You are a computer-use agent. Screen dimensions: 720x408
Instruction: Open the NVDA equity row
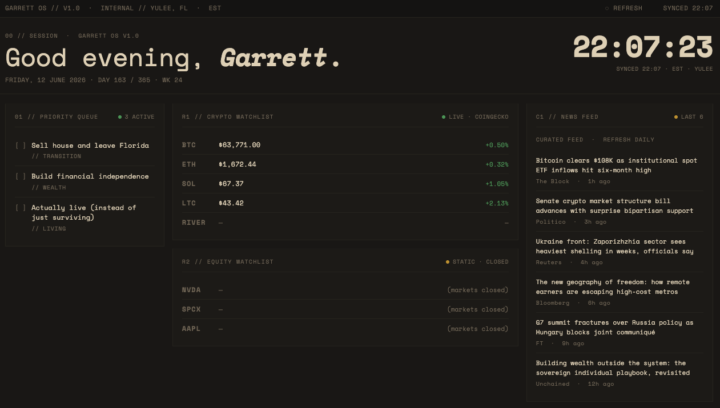pyautogui.click(x=345, y=290)
